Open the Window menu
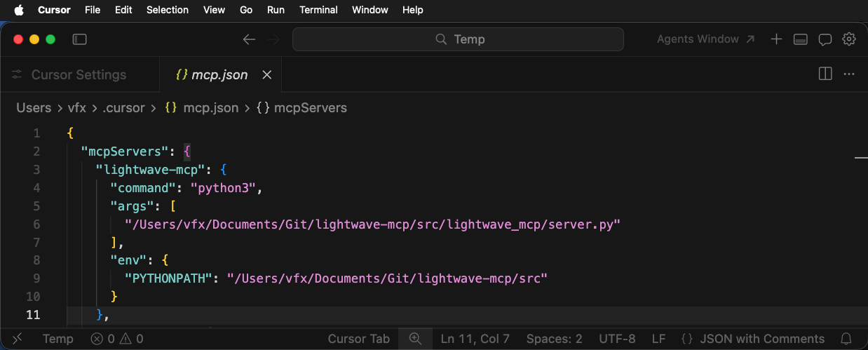The image size is (868, 350). click(x=370, y=10)
